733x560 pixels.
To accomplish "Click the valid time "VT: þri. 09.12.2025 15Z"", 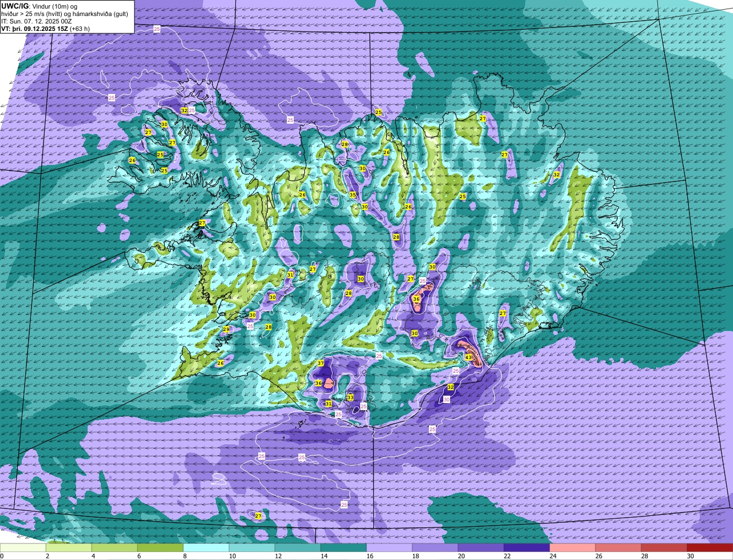I will click(34, 28).
